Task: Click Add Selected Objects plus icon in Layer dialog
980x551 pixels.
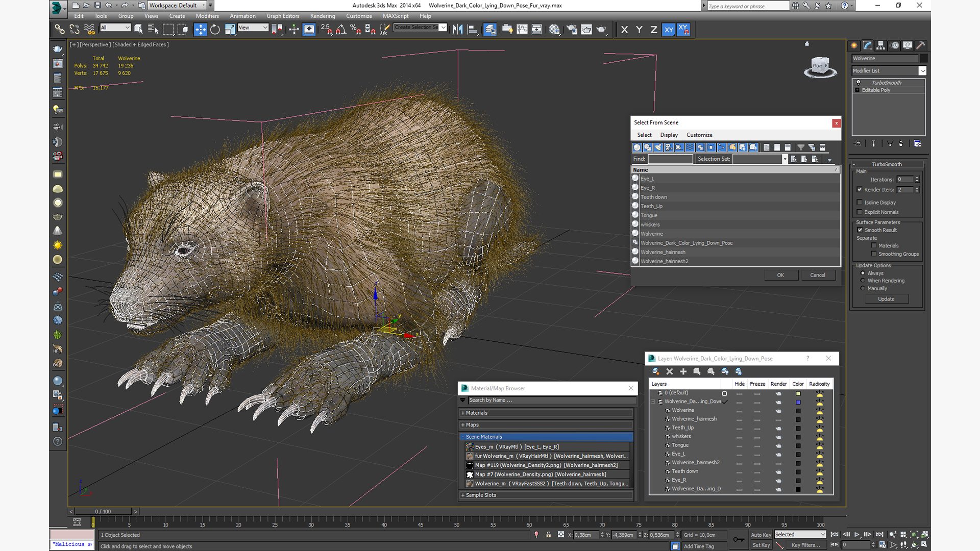Action: 683,371
